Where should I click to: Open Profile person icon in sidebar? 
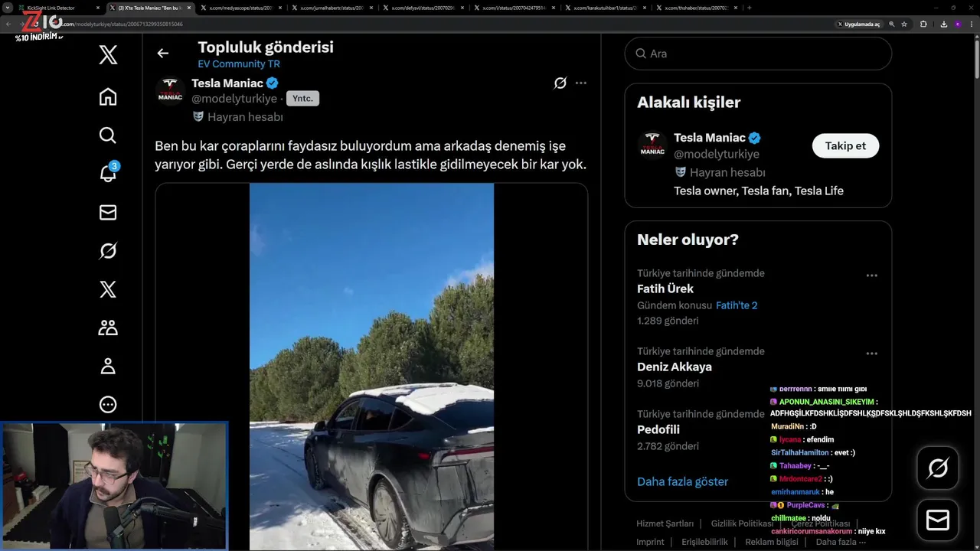tap(108, 366)
